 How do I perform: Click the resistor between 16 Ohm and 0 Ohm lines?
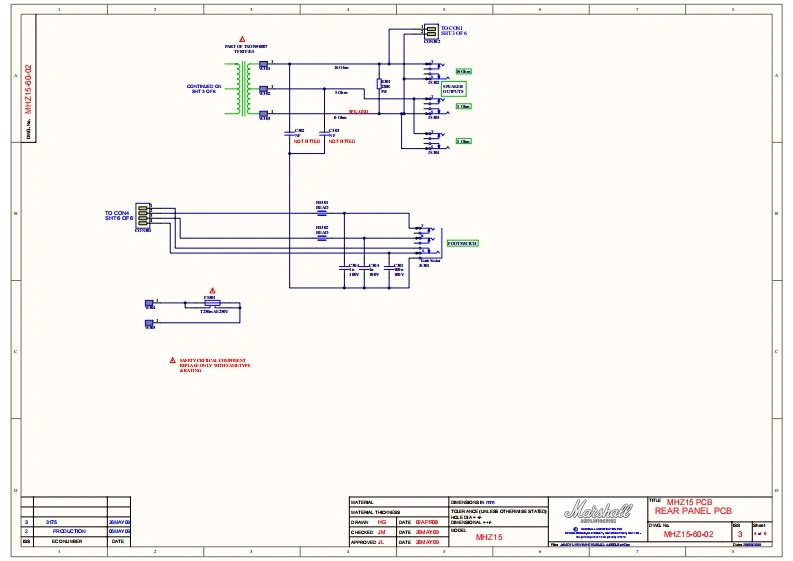pos(380,84)
